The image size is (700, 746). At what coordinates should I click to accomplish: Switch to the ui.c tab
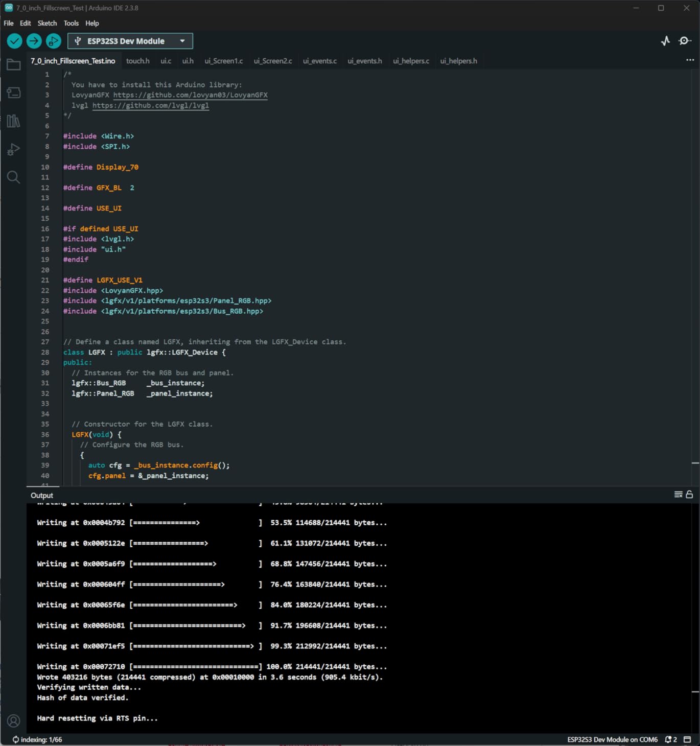[x=166, y=61]
